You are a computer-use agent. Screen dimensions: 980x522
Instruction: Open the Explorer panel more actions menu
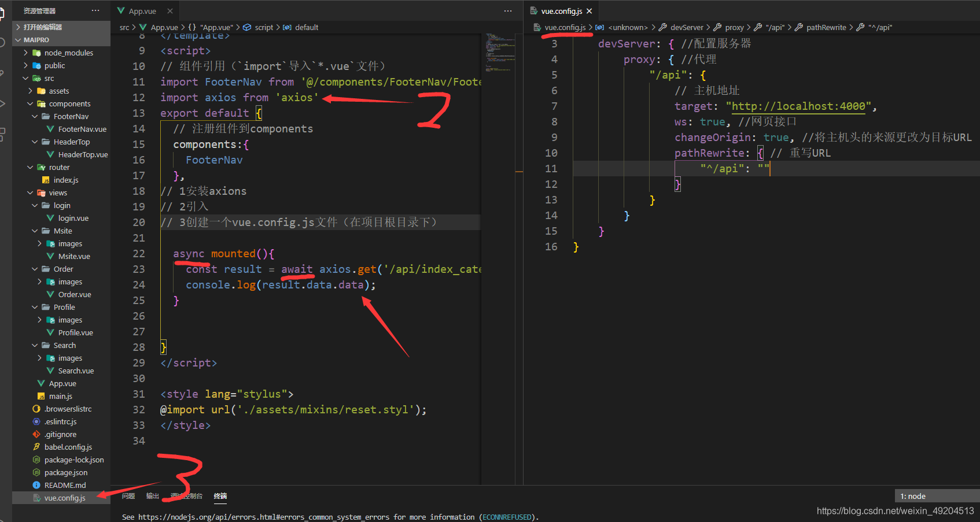(x=95, y=10)
